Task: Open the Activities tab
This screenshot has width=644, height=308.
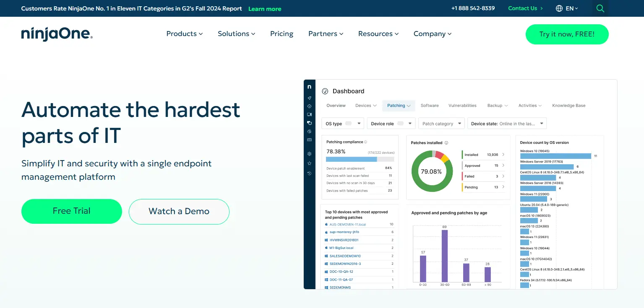Action: 530,106
